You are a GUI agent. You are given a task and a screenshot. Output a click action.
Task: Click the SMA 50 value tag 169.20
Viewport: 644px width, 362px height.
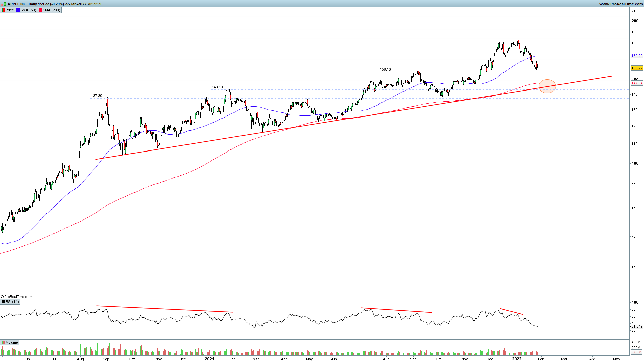coord(637,56)
